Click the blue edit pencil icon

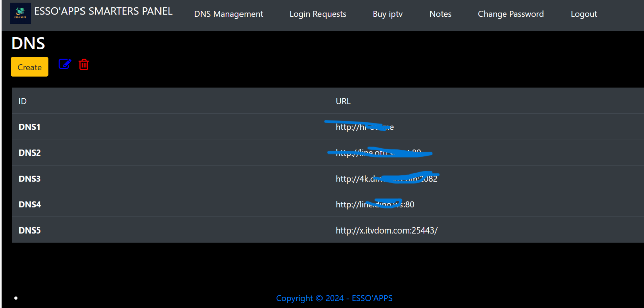(x=65, y=64)
